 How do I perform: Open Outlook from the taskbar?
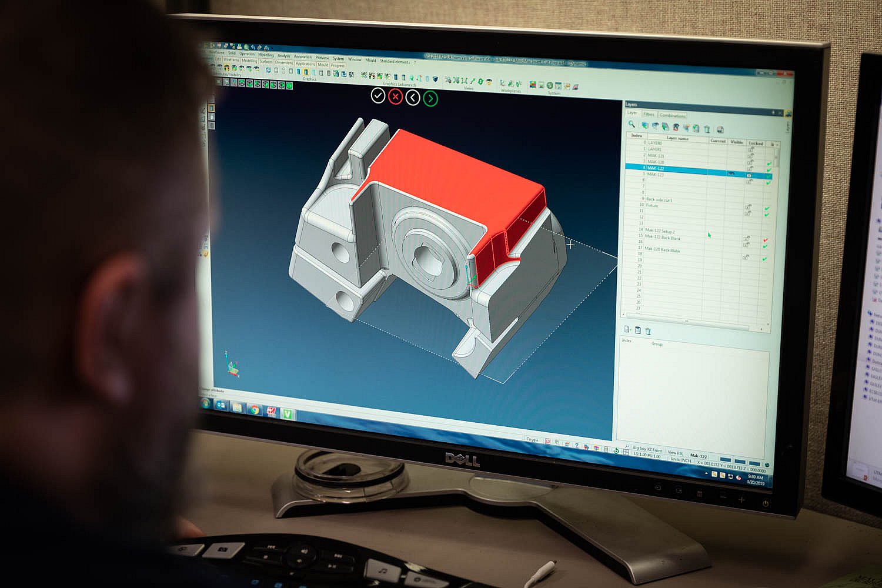click(x=222, y=405)
